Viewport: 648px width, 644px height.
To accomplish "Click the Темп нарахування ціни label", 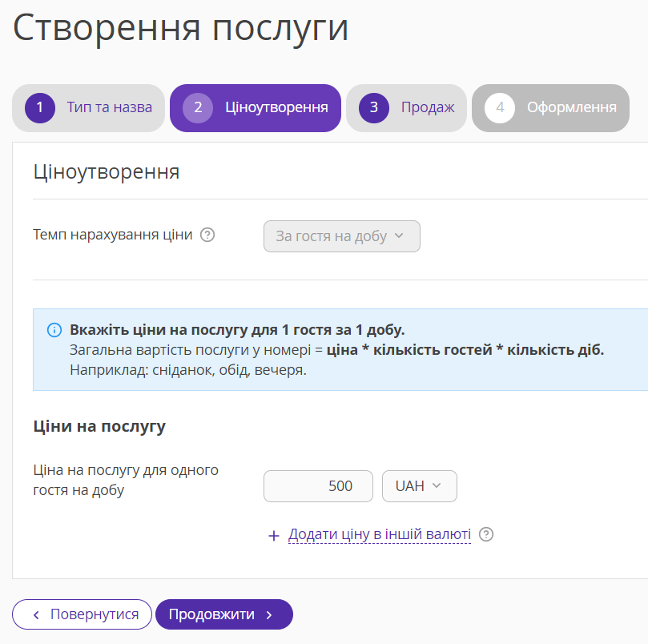I will tap(112, 235).
